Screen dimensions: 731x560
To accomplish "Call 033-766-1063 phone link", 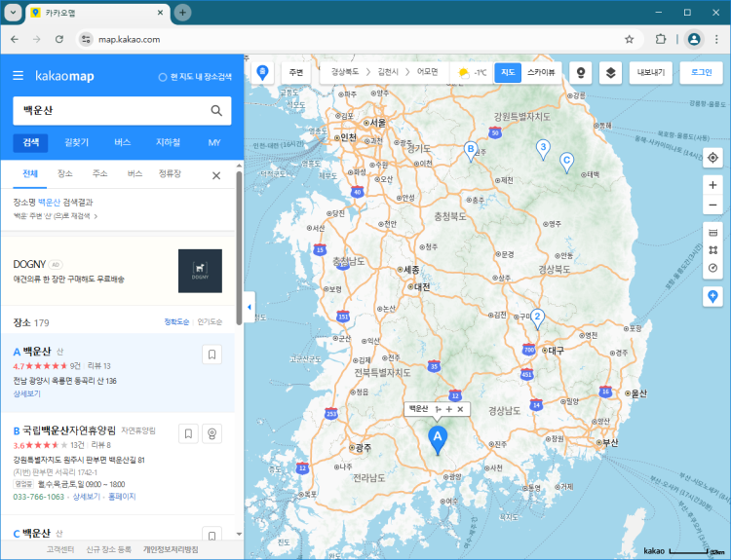I will (39, 497).
